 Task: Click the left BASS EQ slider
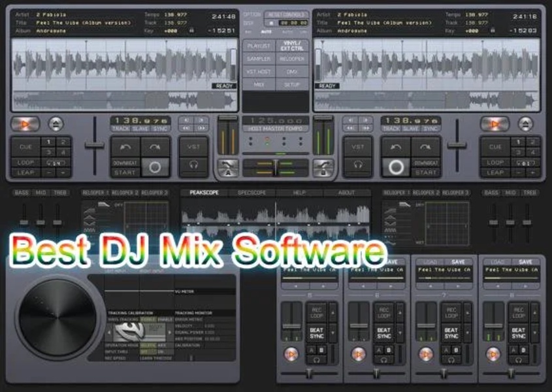(x=24, y=222)
